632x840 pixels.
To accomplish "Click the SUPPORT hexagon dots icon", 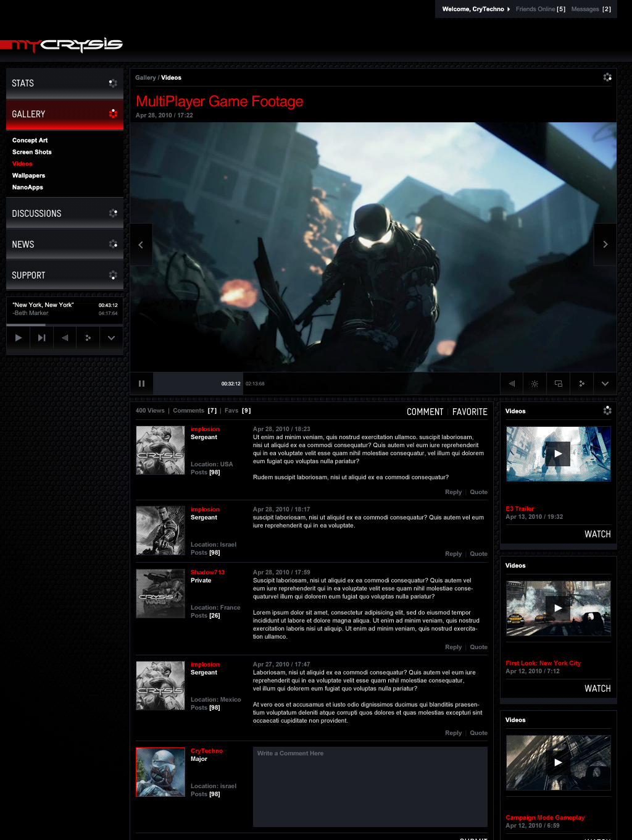I will click(x=113, y=275).
